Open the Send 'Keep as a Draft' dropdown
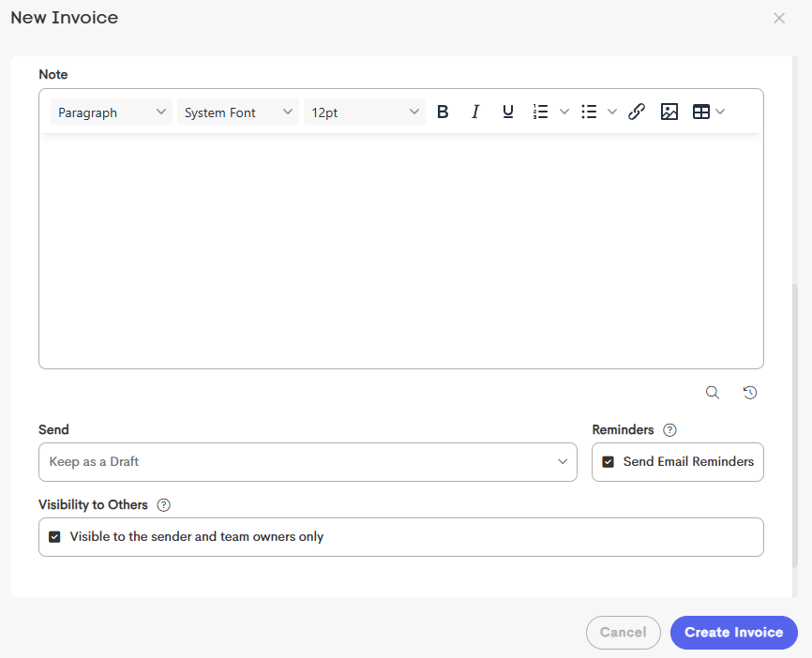The height and width of the screenshot is (658, 812). pos(308,462)
